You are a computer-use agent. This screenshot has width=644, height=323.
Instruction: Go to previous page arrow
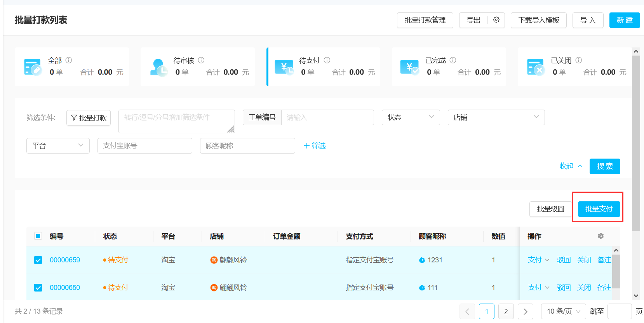[467, 311]
